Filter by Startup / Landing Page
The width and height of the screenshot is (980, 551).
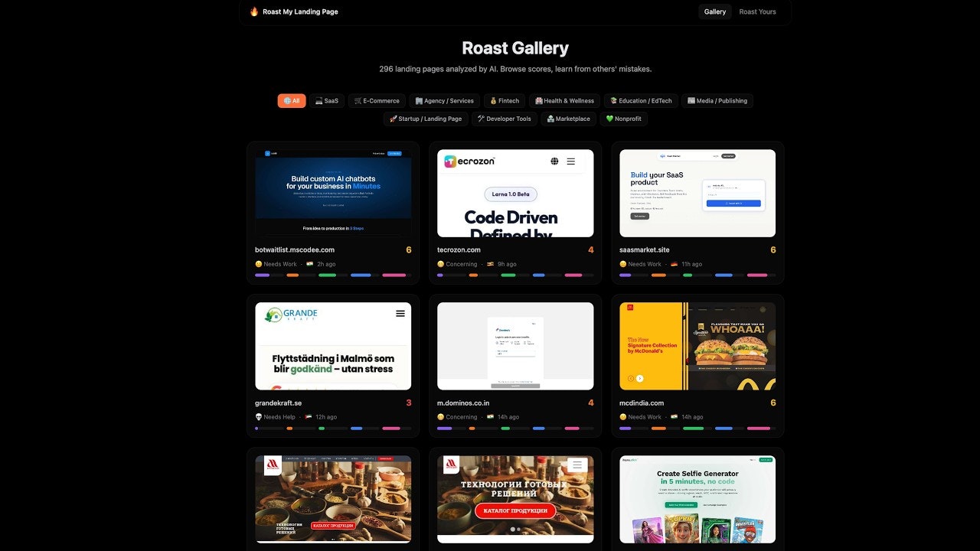426,119
